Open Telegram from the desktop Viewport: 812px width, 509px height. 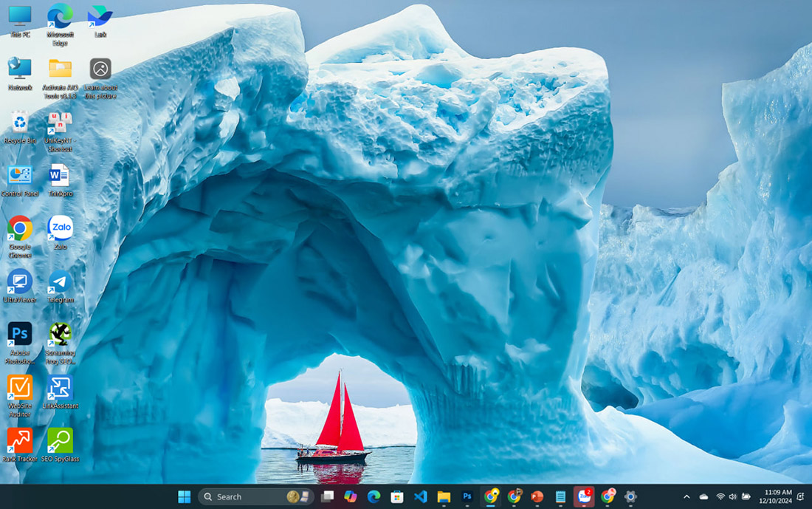[x=61, y=284]
